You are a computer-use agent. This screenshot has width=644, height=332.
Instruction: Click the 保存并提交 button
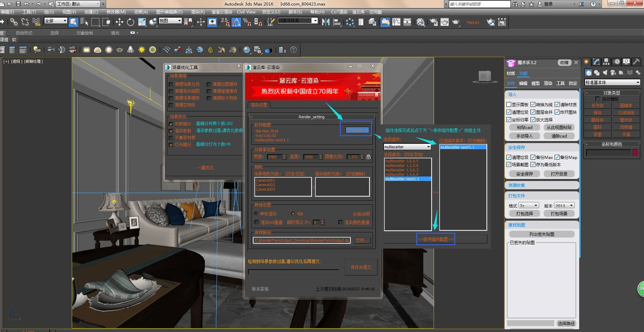[361, 267]
